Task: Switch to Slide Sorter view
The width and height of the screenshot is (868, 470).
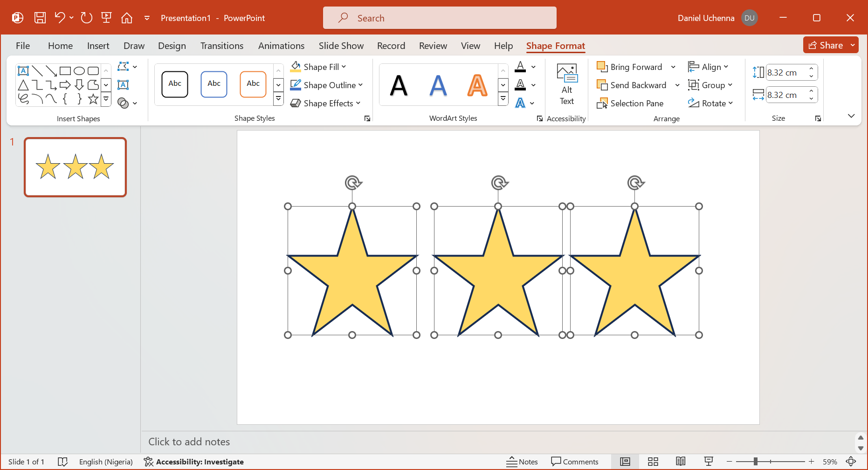Action: tap(653, 462)
